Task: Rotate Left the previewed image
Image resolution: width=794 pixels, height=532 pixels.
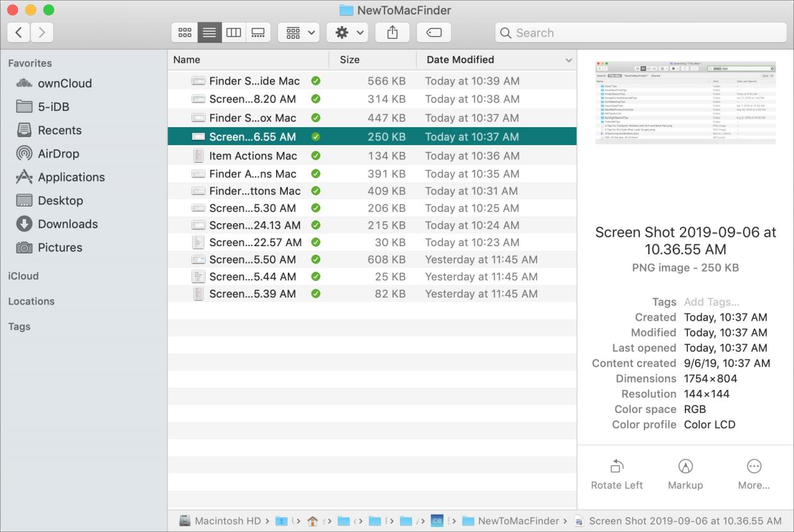Action: click(x=617, y=474)
